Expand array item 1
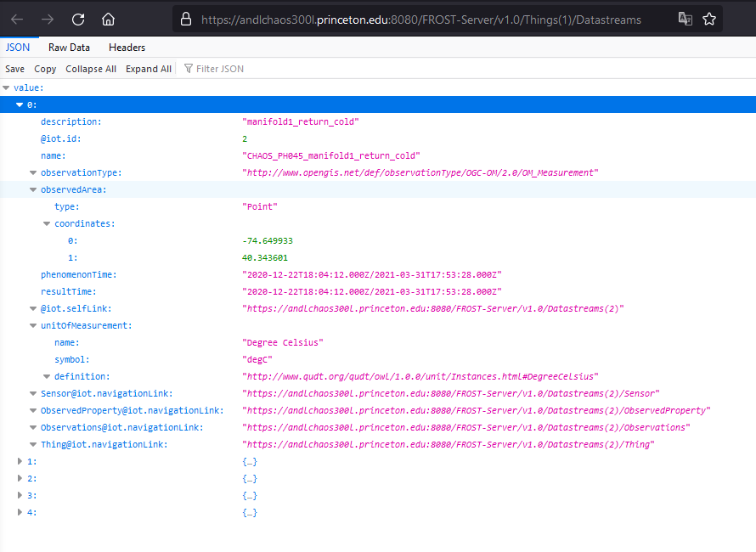The height and width of the screenshot is (552, 756). coord(20,461)
